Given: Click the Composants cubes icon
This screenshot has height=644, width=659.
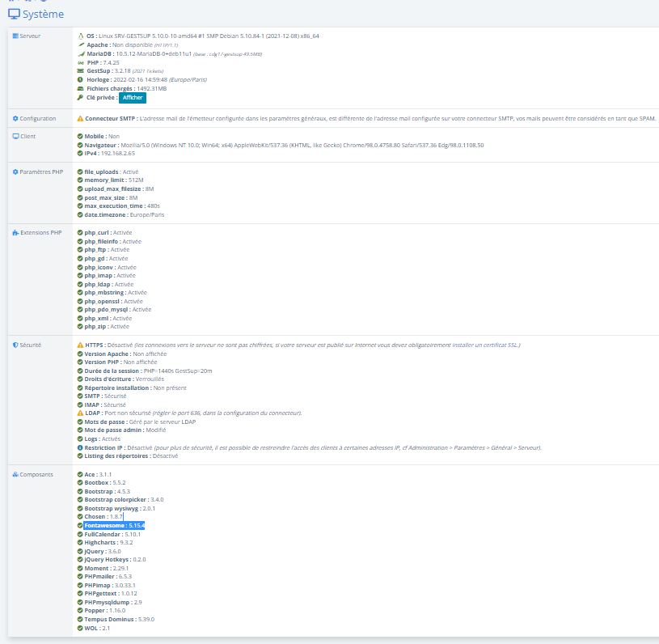Looking at the screenshot, I should [x=15, y=474].
